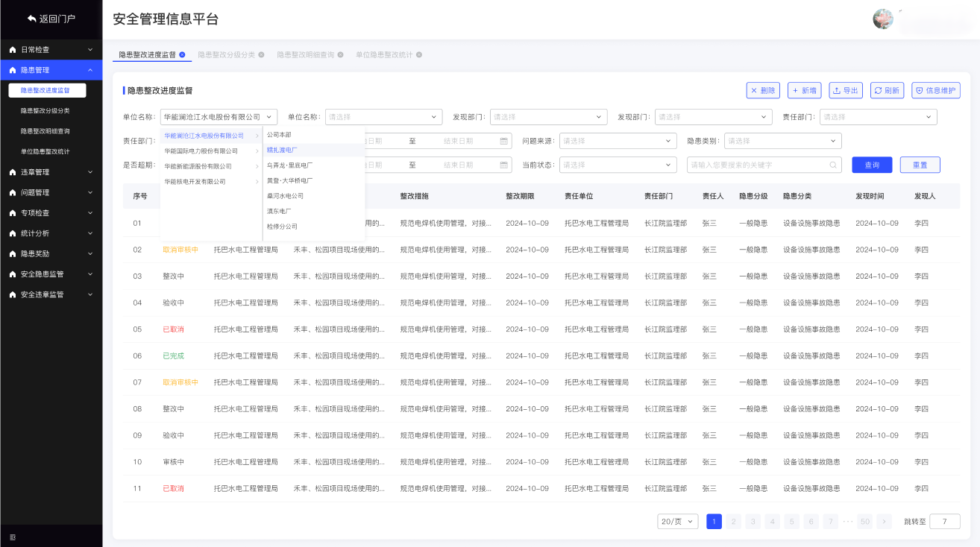Close the 隐患整改分级分类 tab via its x icon
Viewport: 980px width, 547px height.
[261, 54]
